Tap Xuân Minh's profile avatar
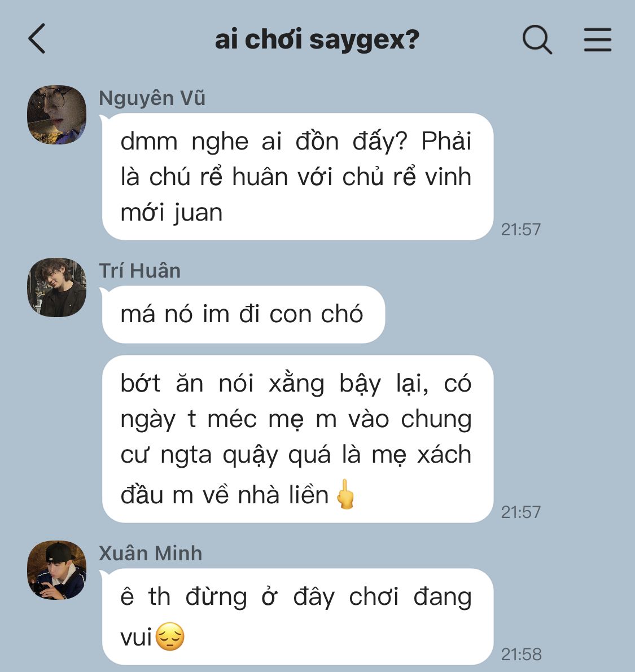 tap(56, 570)
